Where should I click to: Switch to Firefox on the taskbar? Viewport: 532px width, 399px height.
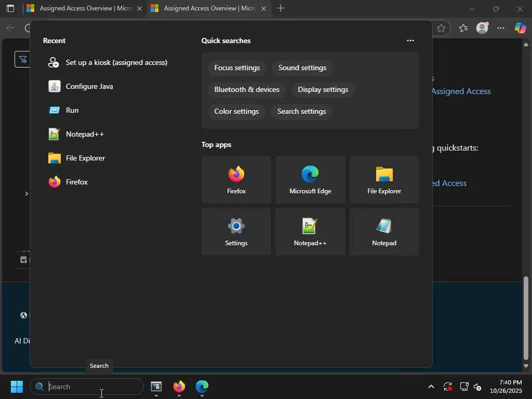[x=179, y=387]
